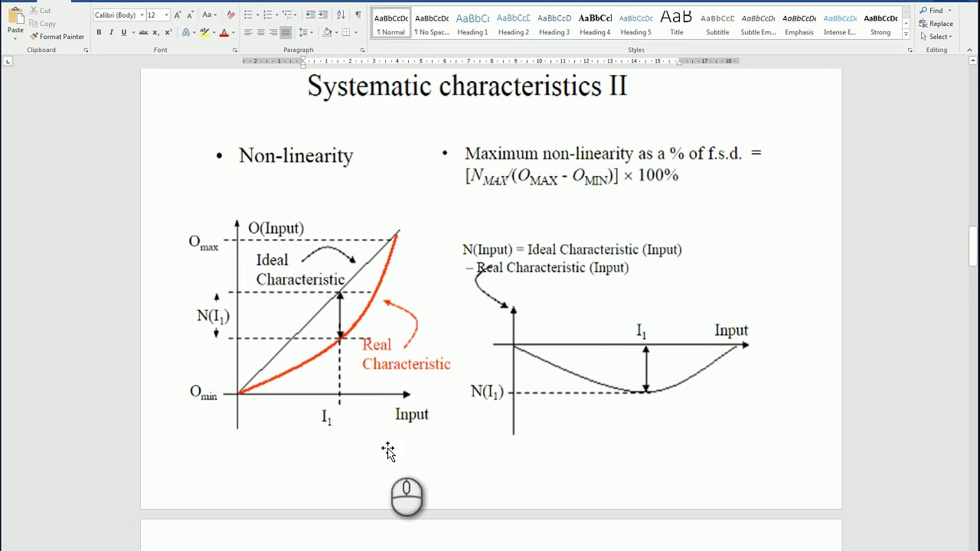Apply the Heading 1 style
The image size is (980, 551).
(472, 24)
